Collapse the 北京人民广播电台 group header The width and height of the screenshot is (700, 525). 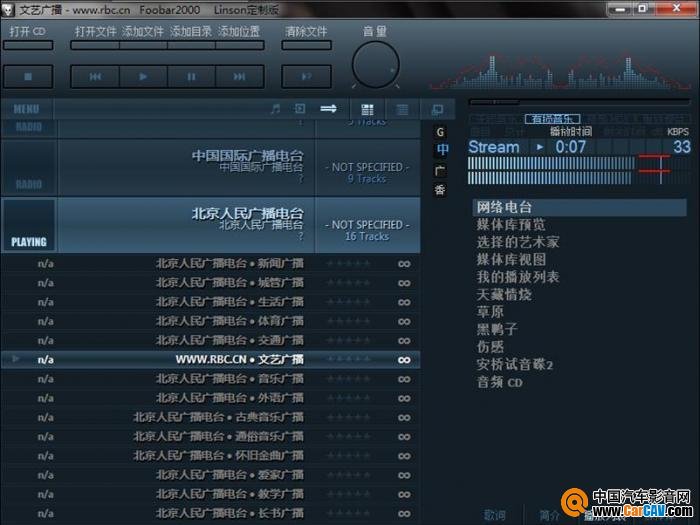tap(210, 225)
